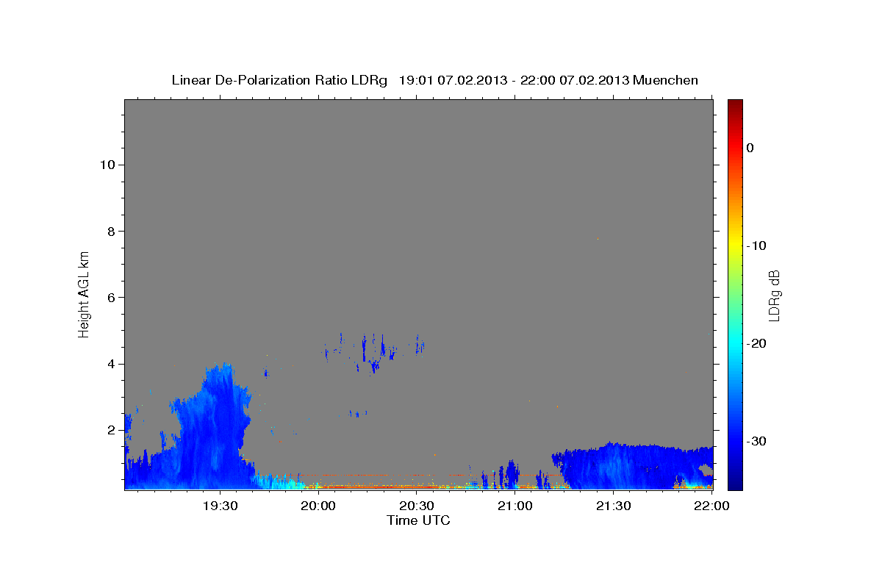
Task: Click the height tick label '4'
Action: coord(110,364)
